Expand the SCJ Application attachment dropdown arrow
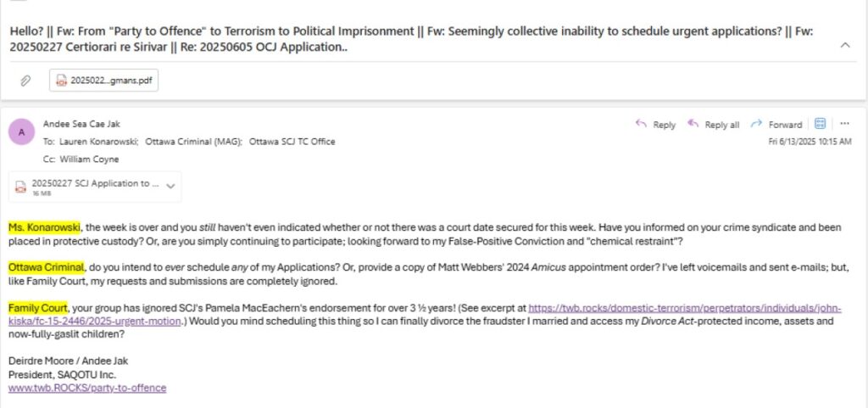Viewport: 868px width, 408px height. (170, 187)
